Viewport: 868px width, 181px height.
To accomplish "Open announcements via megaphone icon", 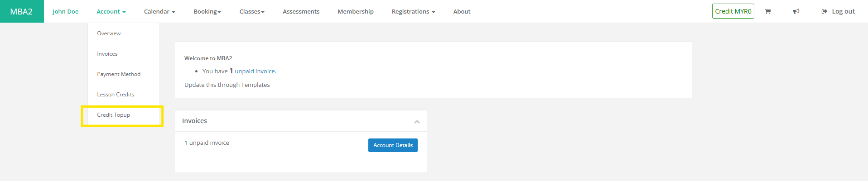I will click(796, 11).
